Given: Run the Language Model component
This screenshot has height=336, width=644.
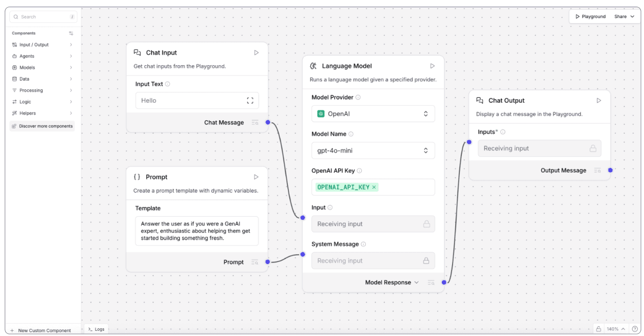Looking at the screenshot, I should (433, 66).
